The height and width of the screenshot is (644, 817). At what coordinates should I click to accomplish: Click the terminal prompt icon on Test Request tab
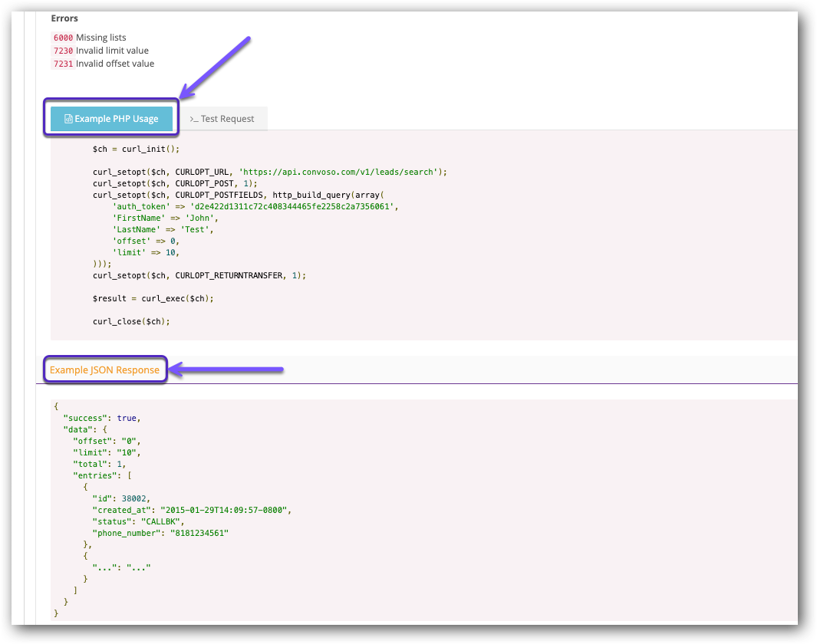tap(195, 119)
